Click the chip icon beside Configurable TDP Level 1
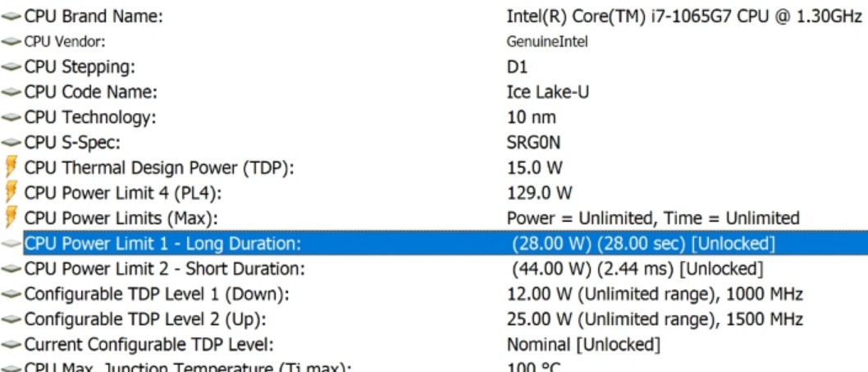Screen dimensions: 868x372 pyautogui.click(x=11, y=294)
